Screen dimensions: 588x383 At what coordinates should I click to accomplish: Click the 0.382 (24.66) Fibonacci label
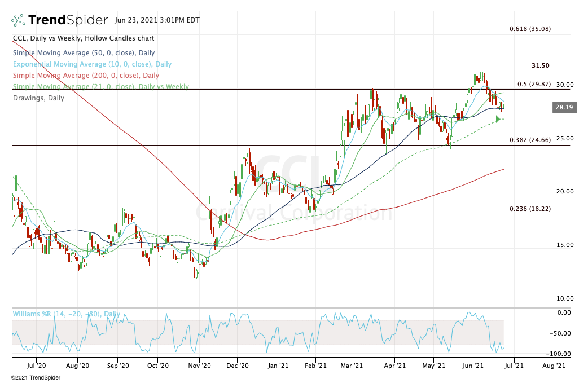530,140
